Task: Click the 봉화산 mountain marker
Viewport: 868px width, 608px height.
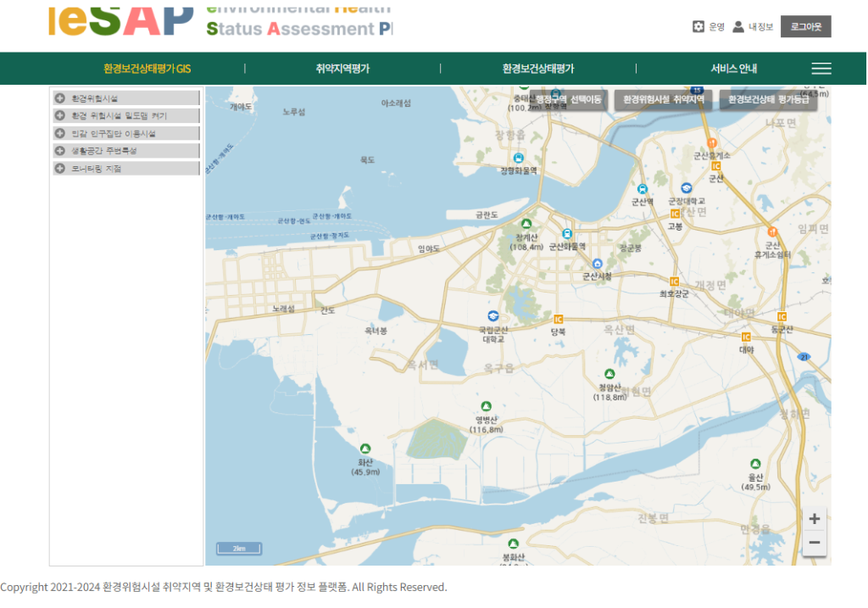Action: [513, 544]
